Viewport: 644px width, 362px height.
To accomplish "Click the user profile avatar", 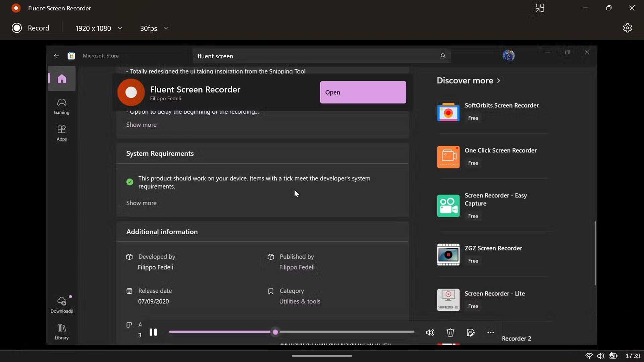I will (508, 55).
